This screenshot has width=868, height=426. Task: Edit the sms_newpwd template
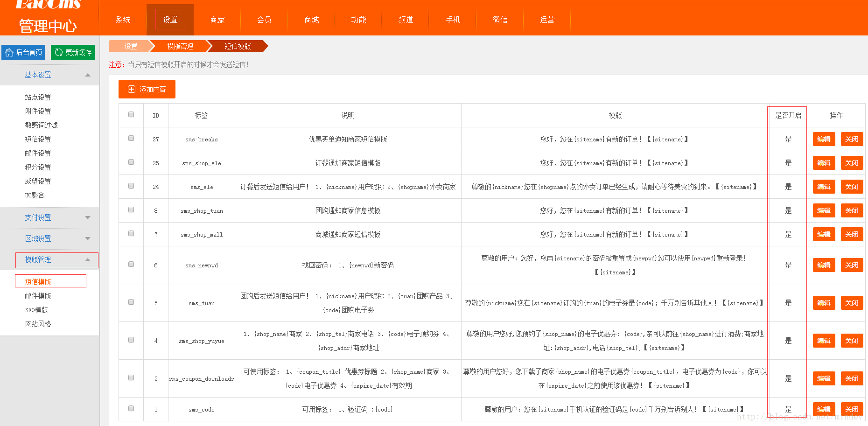pos(824,265)
